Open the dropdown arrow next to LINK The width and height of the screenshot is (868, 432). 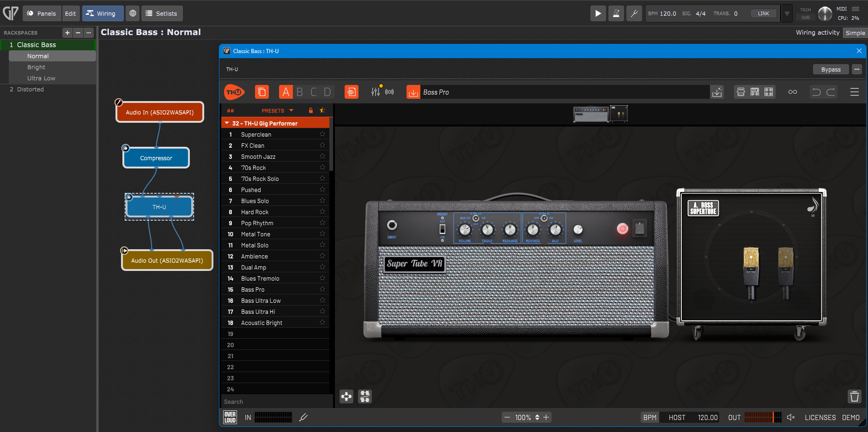[x=787, y=13]
